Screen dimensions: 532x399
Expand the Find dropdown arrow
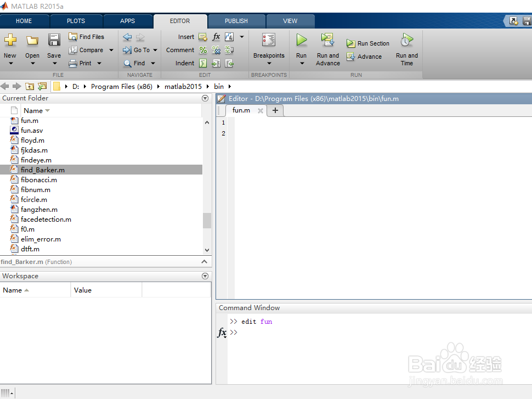click(x=153, y=63)
